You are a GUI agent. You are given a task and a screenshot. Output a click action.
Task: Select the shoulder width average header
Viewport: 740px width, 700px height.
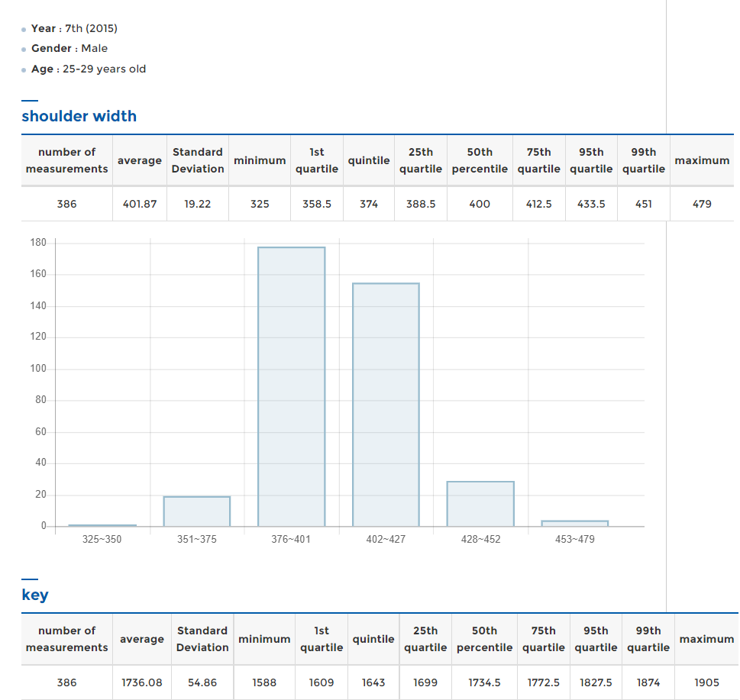pos(140,160)
